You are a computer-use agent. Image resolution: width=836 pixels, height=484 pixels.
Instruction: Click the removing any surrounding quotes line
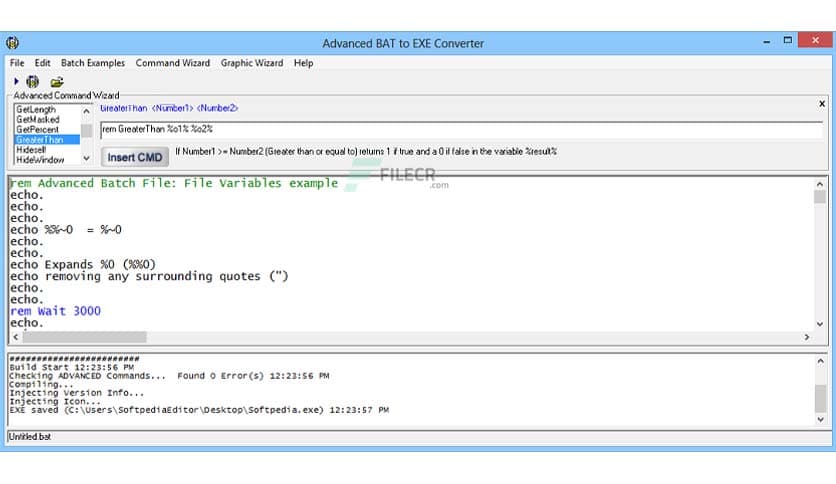click(149, 277)
